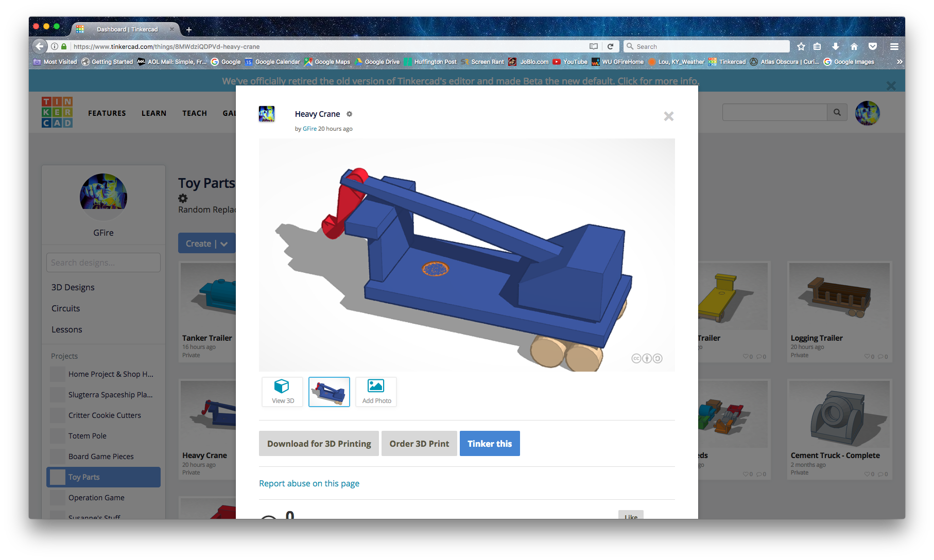Click the Creative Commons license icons
934x560 pixels.
click(x=647, y=358)
